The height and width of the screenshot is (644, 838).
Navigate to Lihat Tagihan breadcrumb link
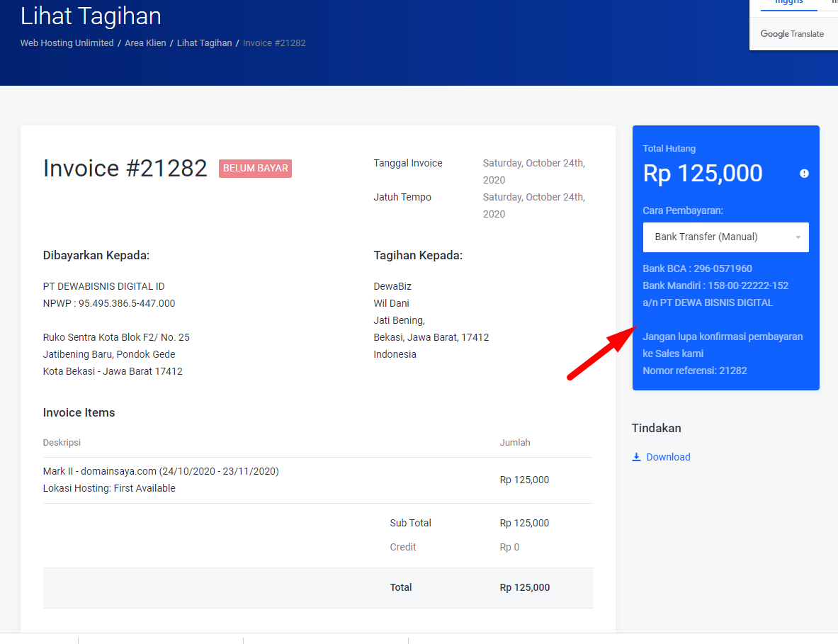click(204, 43)
